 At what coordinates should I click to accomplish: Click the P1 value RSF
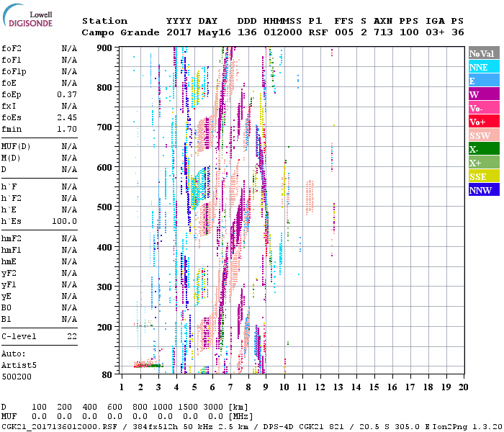click(x=318, y=32)
